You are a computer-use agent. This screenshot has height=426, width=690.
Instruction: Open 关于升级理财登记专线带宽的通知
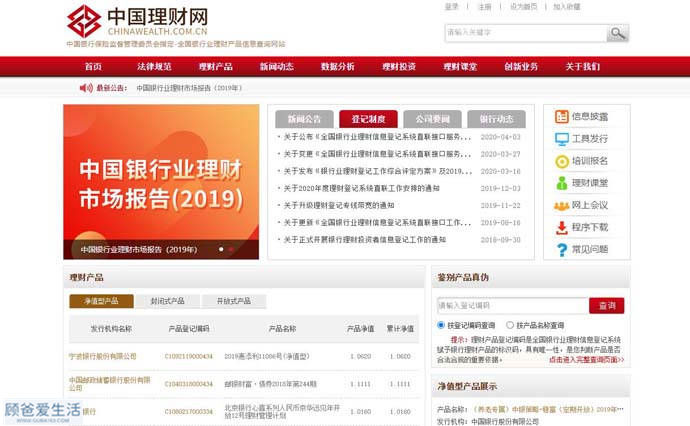pos(338,206)
